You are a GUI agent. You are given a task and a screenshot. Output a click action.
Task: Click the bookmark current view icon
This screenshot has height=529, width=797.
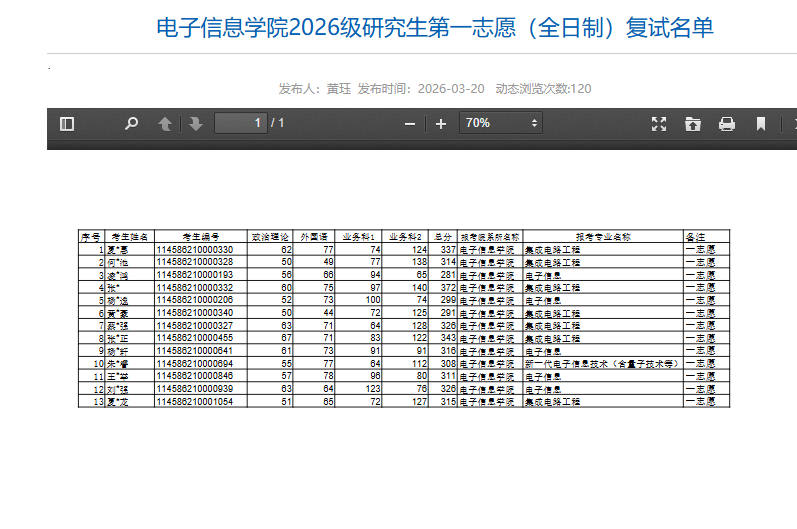761,123
